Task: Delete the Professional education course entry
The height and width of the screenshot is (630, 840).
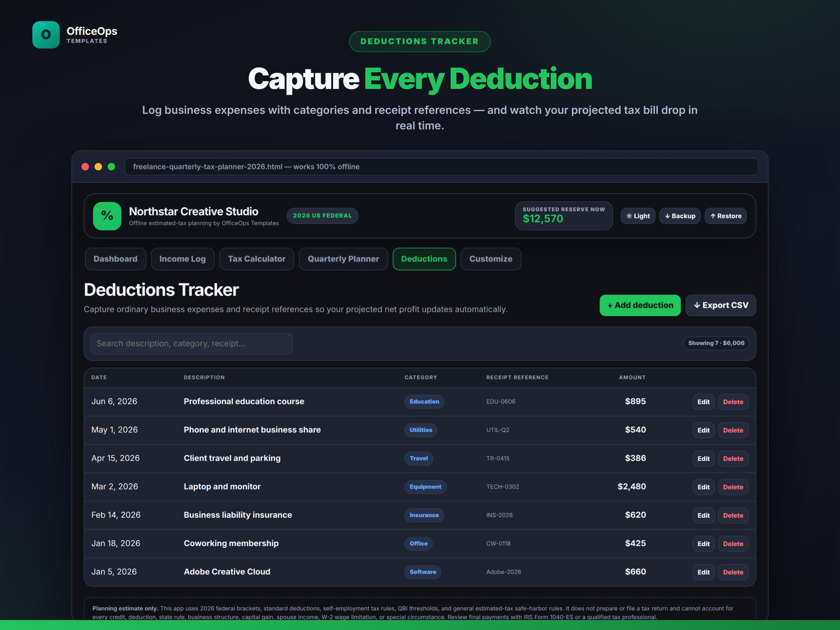Action: coord(733,402)
